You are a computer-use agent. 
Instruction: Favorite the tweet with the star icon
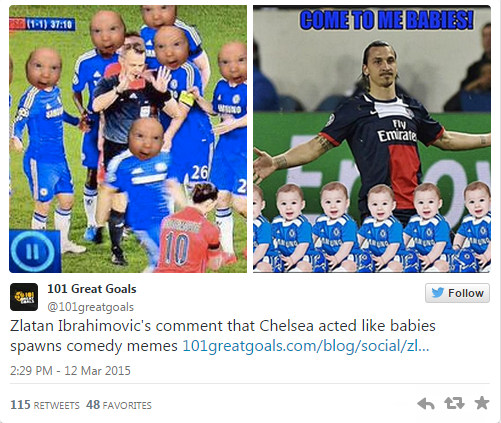(x=482, y=403)
